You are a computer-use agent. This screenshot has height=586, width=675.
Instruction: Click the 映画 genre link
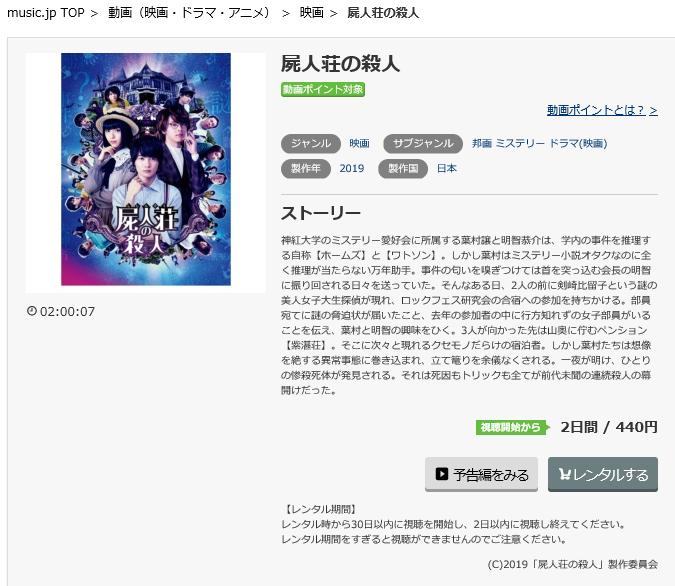pos(359,143)
